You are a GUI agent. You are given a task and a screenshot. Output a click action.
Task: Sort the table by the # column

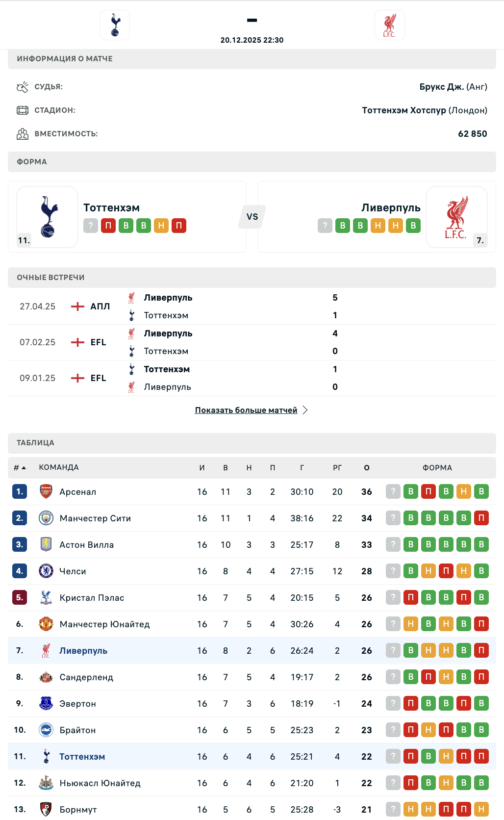[20, 468]
